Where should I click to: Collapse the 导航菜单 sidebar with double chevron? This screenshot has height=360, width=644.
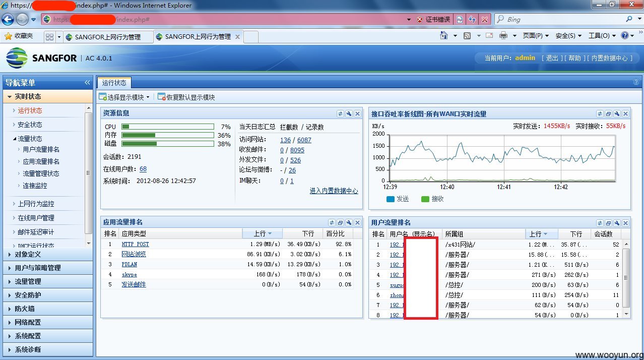[x=87, y=83]
